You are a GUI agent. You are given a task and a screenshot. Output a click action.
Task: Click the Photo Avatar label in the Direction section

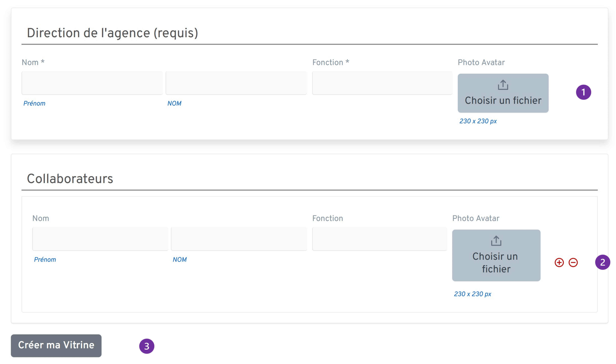481,62
